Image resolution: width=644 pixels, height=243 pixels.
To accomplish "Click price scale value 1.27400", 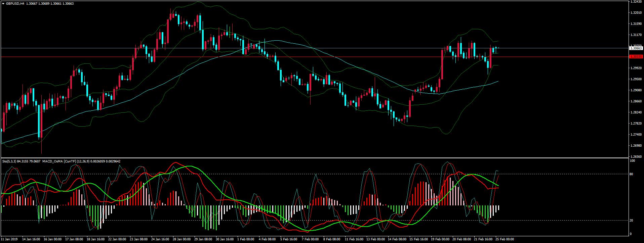I will pos(636,134).
